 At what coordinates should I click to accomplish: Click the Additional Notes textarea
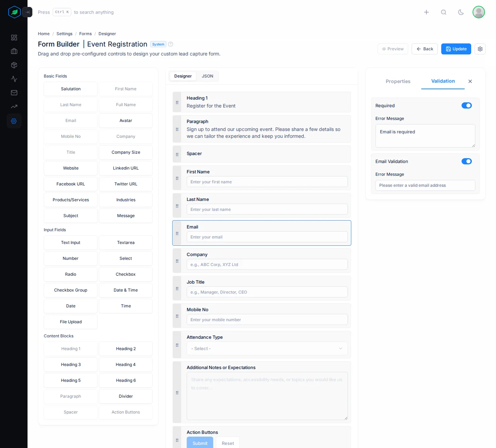(267, 396)
